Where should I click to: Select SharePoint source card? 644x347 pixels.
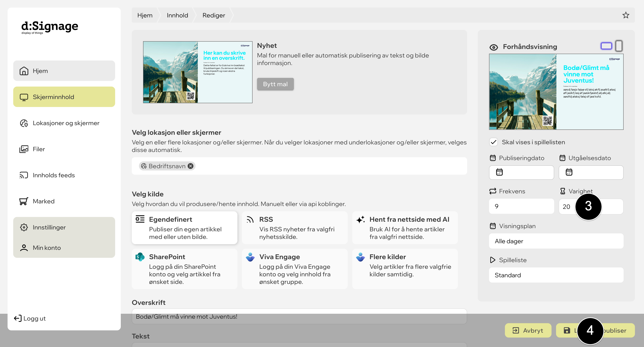point(185,269)
